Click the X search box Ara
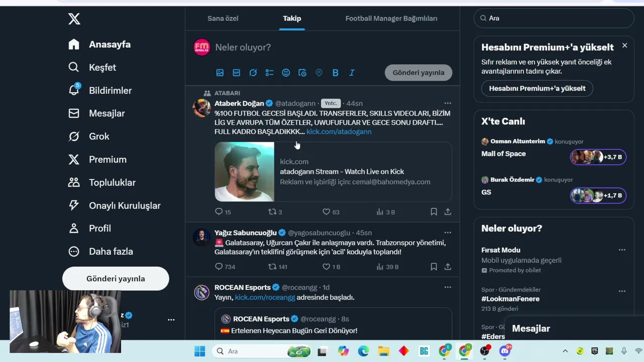Viewport: 644px width, 362px height. pyautogui.click(x=554, y=18)
